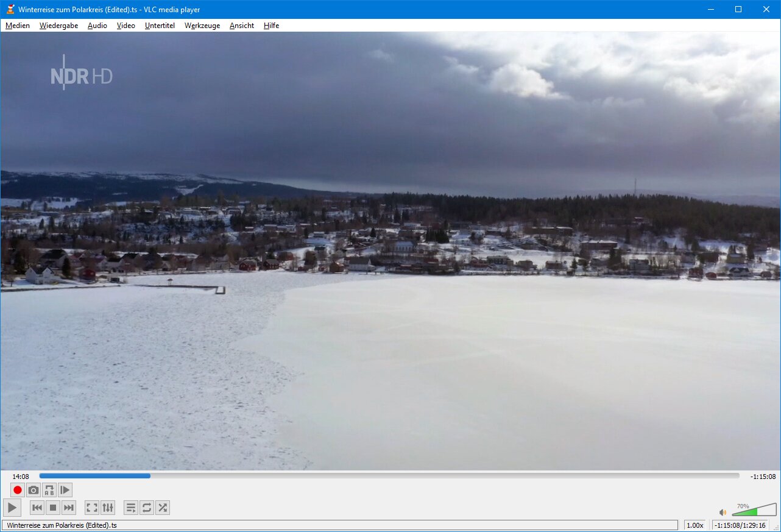Click the 1.00x playback speed indicator
Viewport: 781px width, 532px height.
click(695, 525)
